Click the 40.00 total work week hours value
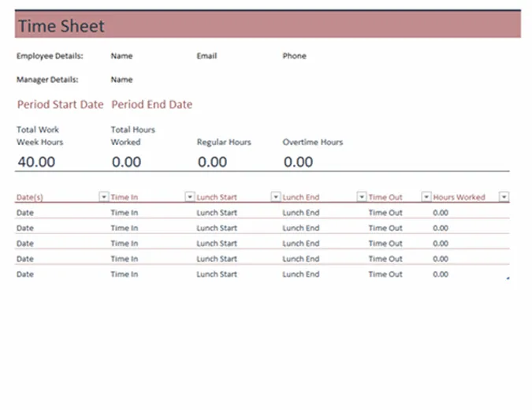The height and width of the screenshot is (410, 532). [36, 162]
